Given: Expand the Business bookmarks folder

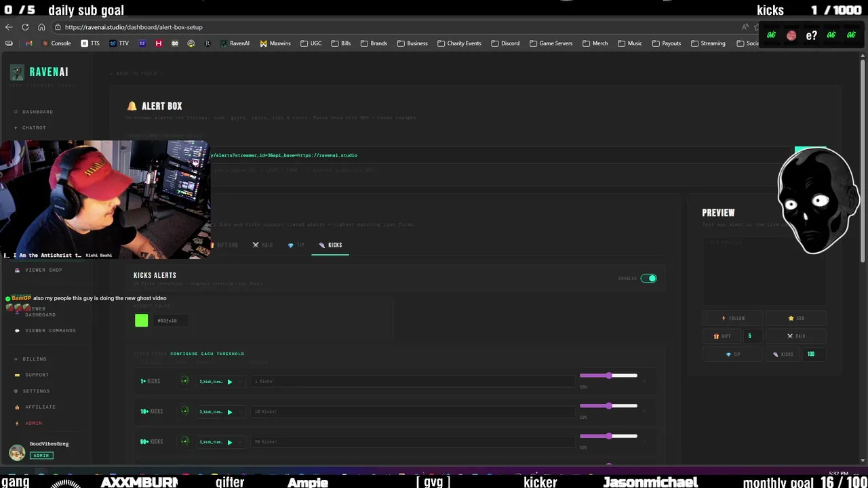Looking at the screenshot, I should click(x=412, y=43).
